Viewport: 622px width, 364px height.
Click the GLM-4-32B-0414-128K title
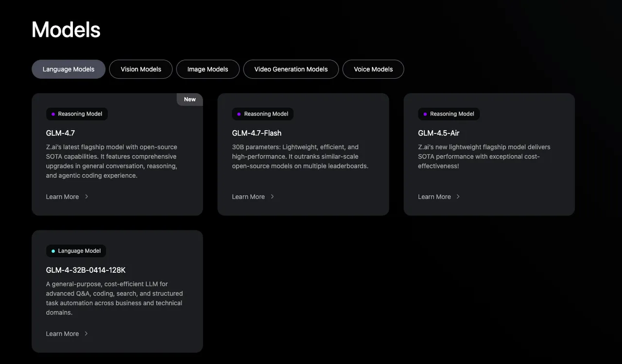[x=86, y=270]
